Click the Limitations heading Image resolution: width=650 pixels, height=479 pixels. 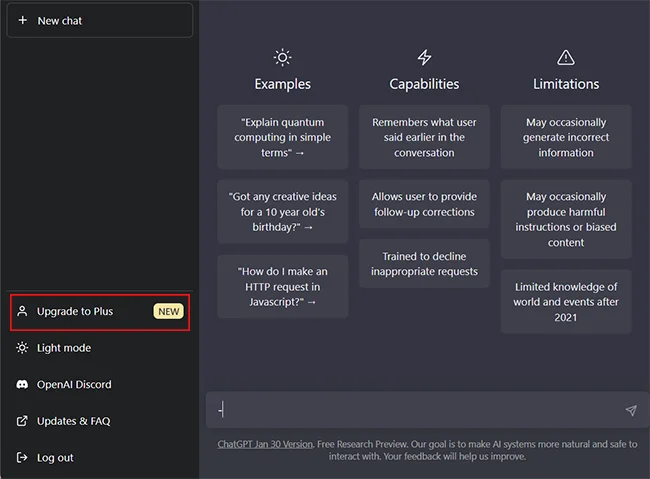point(566,84)
